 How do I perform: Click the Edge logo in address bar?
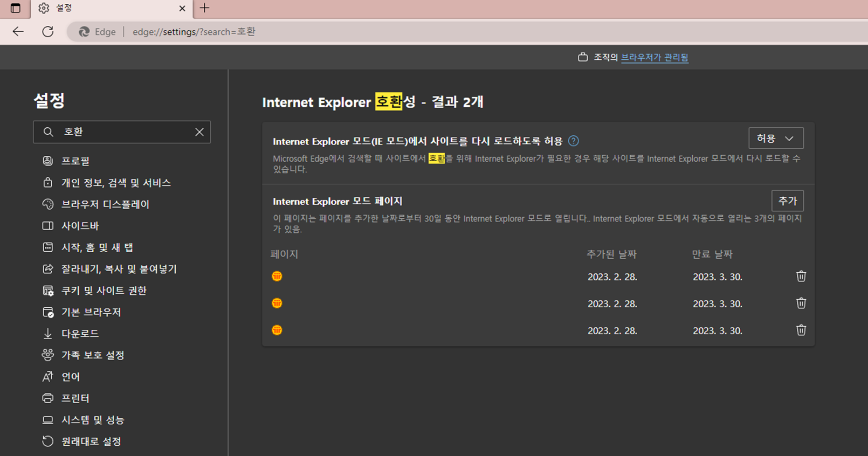(84, 32)
